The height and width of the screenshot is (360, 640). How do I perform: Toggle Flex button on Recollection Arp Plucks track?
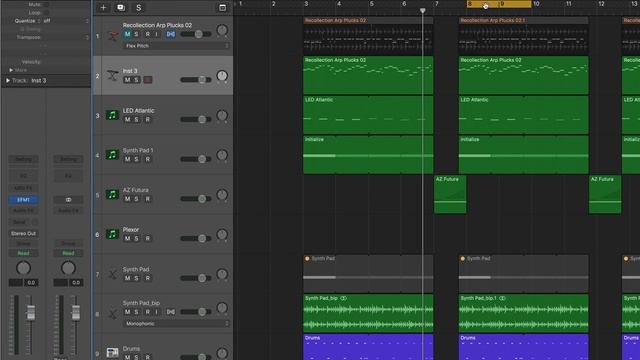(171, 34)
